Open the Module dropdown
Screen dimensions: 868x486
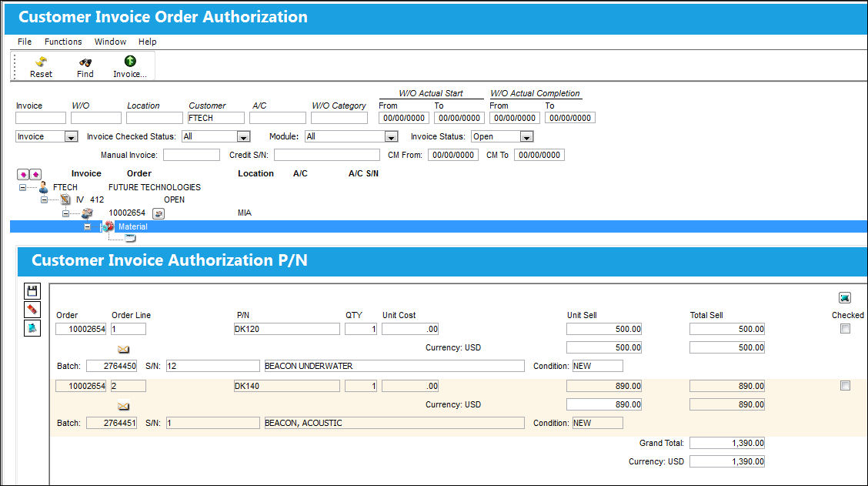(x=391, y=137)
